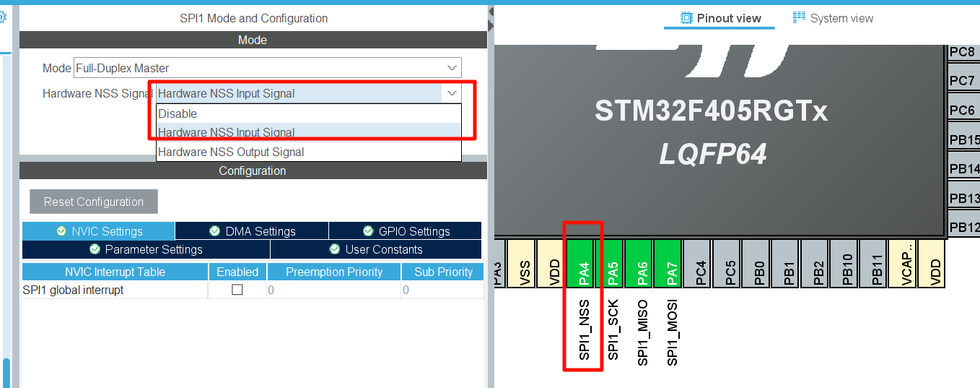The image size is (980, 388).
Task: Select pin PC8 on the chip
Action: pos(963,52)
